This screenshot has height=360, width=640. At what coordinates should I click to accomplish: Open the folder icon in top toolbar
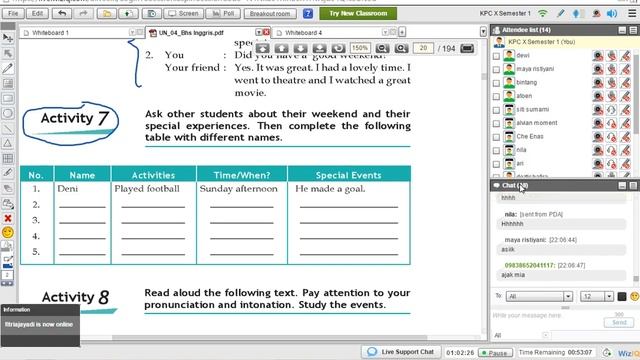tap(107, 13)
